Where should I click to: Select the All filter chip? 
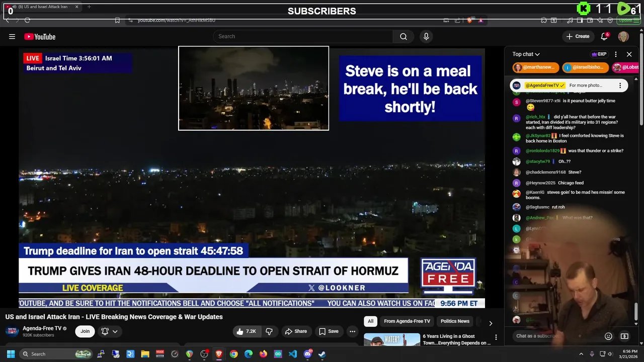(x=371, y=321)
